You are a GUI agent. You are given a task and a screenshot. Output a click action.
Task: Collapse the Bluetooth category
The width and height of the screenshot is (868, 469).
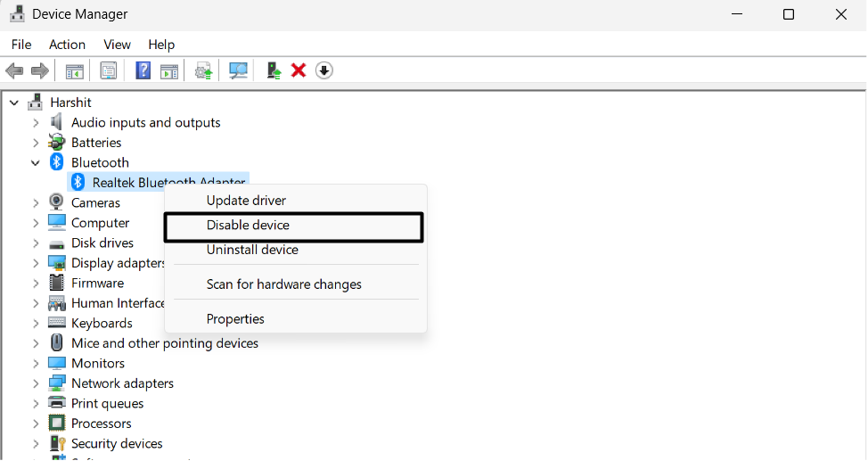[x=36, y=163]
